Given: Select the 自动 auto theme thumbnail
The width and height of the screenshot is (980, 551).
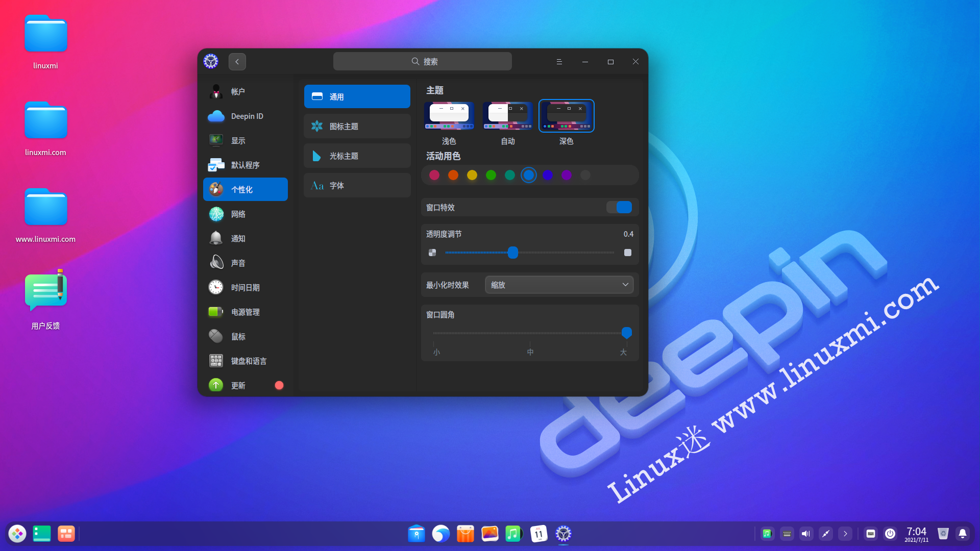Looking at the screenshot, I should pyautogui.click(x=508, y=116).
